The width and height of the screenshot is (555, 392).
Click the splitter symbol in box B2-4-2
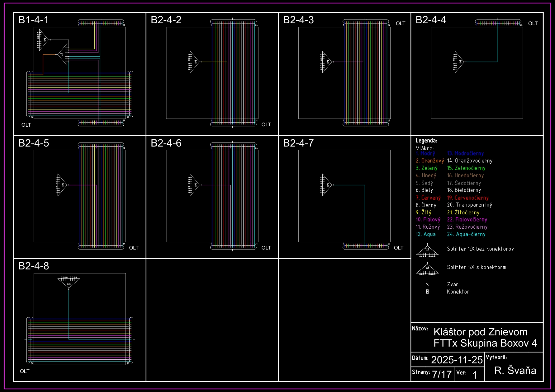[194, 62]
